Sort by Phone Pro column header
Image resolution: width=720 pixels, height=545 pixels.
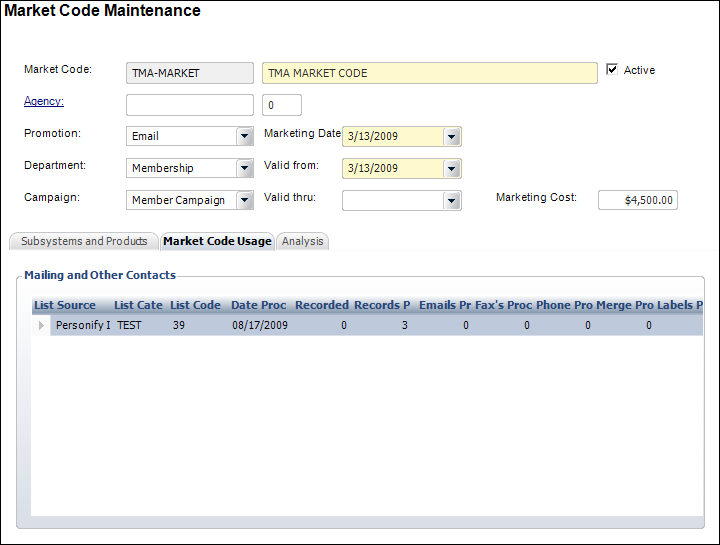pyautogui.click(x=564, y=305)
